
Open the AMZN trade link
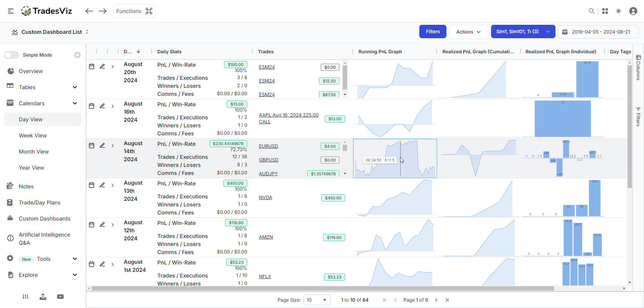pyautogui.click(x=266, y=237)
